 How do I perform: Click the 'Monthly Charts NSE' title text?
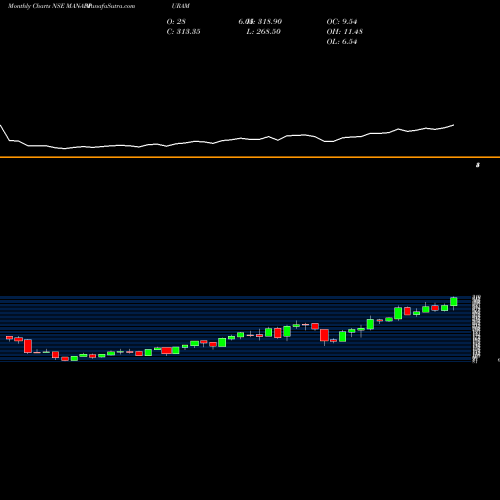click(x=36, y=6)
